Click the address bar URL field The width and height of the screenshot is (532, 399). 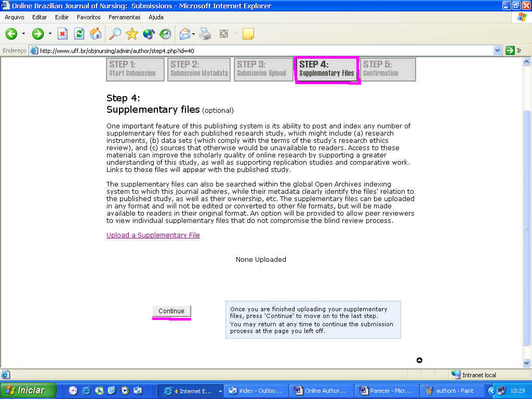[260, 50]
